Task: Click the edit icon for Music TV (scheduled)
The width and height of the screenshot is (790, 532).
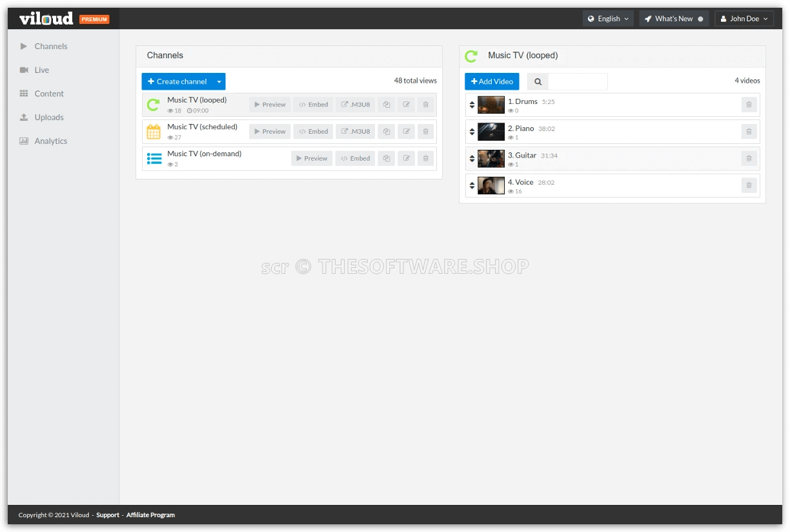Action: [x=406, y=132]
